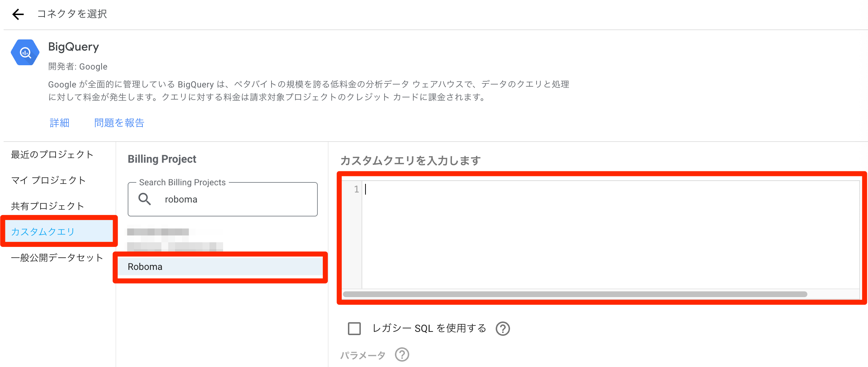Select the second blurred billing project
Screen dimensions: 868x367
[x=175, y=247]
